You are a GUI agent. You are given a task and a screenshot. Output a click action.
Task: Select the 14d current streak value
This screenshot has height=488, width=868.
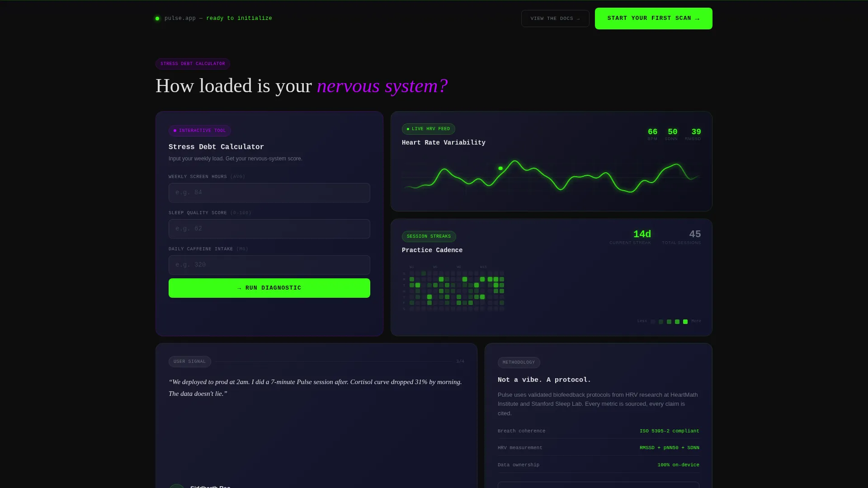click(x=642, y=234)
